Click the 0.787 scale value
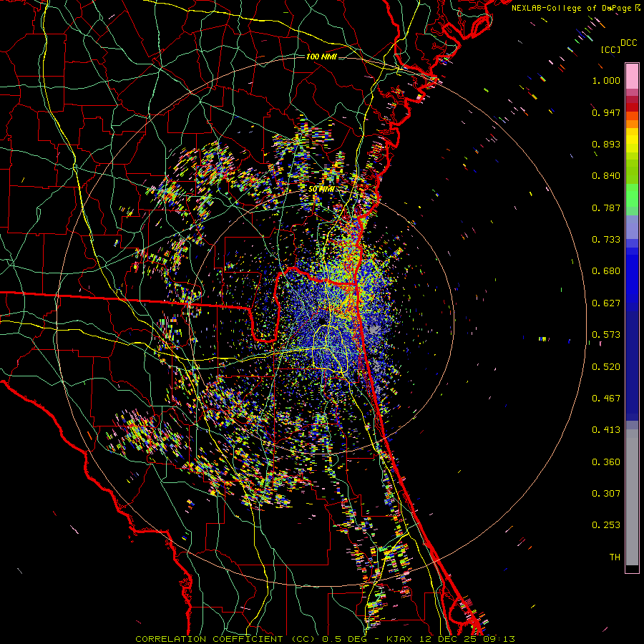 point(606,208)
